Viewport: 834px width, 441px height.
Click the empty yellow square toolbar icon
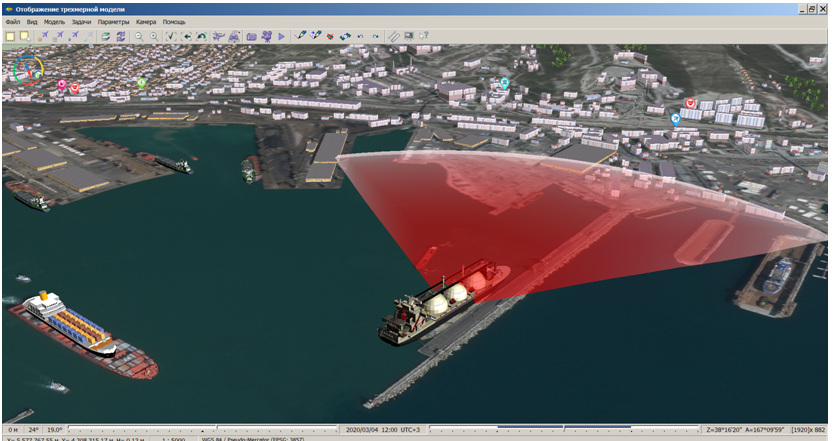click(x=10, y=36)
